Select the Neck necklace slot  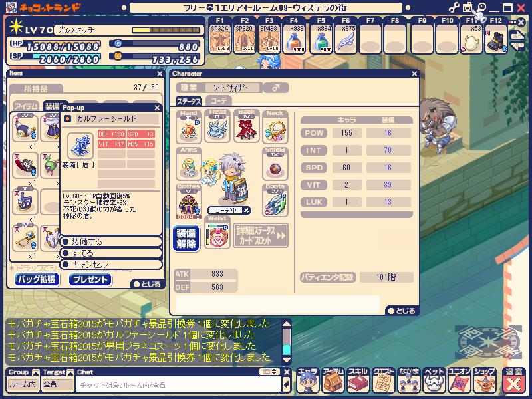coord(275,127)
